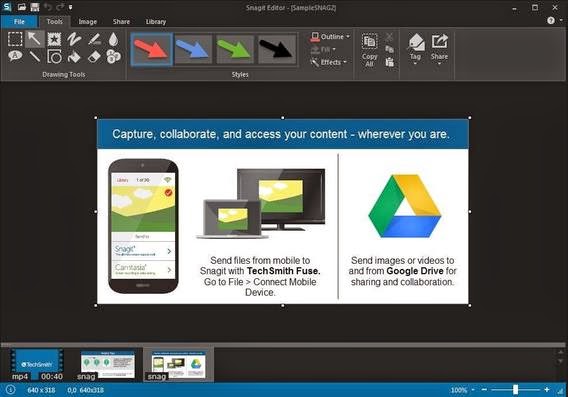Click the zoom slider handle
Screen dimensions: 568x397
coord(515,390)
